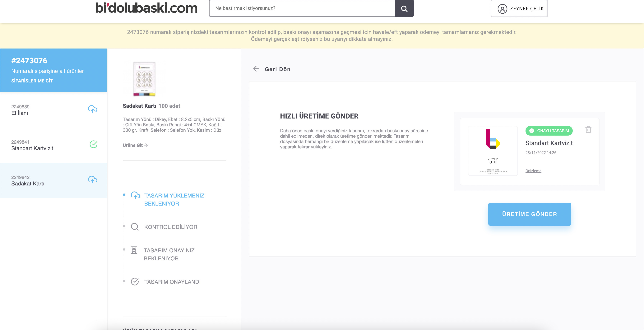Click the green check in Onaylı Tasarım badge
This screenshot has height=330, width=644.
(531, 131)
